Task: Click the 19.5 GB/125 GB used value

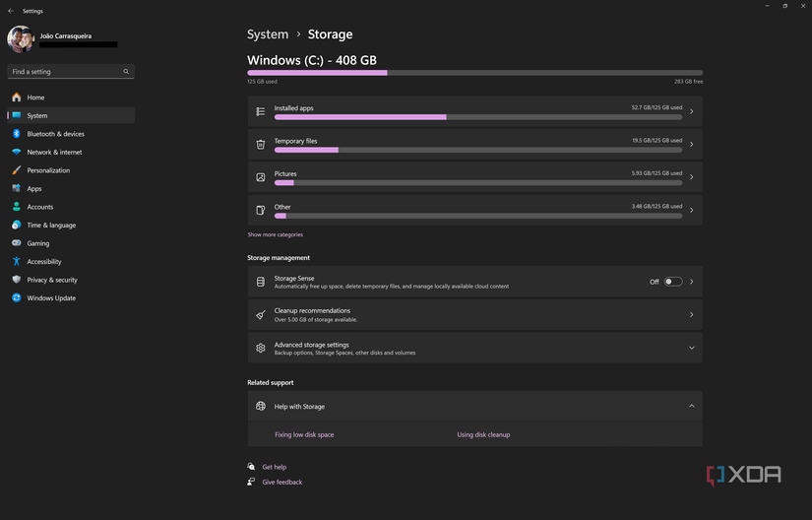Action: point(656,141)
